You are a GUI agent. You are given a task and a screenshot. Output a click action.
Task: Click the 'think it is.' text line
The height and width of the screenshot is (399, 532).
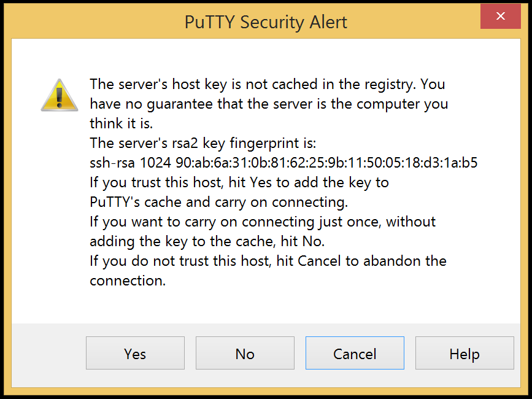121,123
